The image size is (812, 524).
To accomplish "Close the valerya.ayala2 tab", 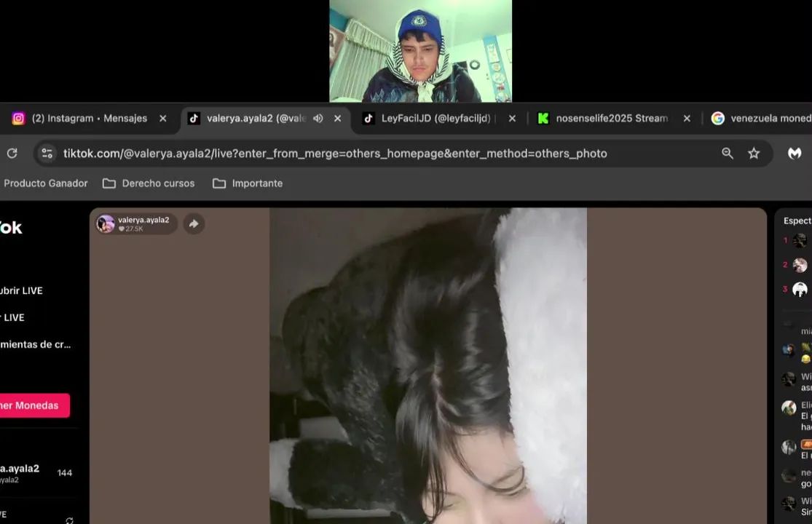I will point(338,119).
